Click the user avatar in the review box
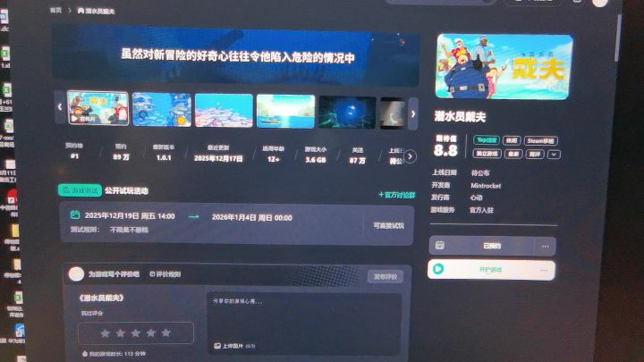 tap(76, 274)
